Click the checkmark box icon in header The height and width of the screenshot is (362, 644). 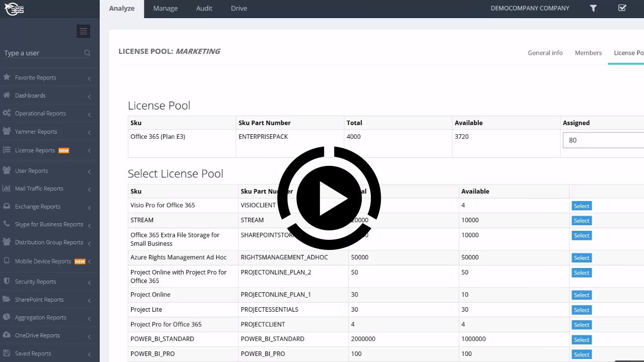(x=622, y=8)
